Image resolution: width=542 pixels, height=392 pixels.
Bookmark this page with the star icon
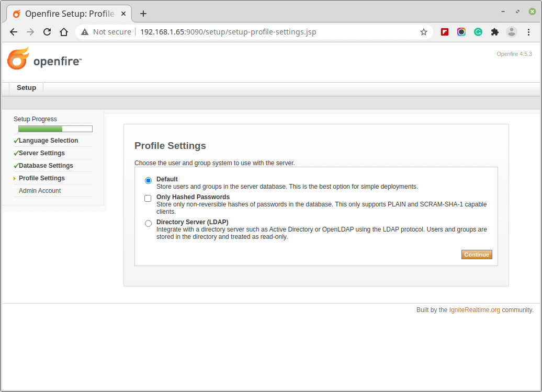click(x=424, y=32)
